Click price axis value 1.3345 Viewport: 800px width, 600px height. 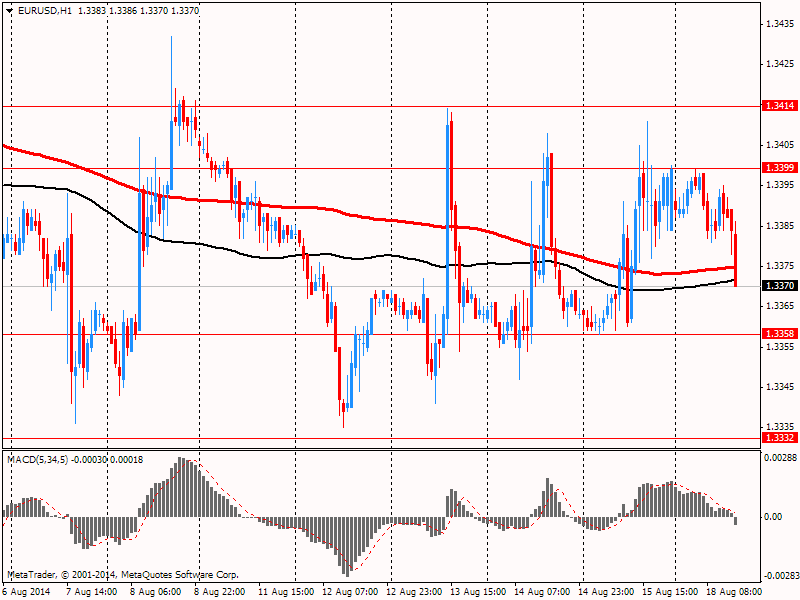tap(780, 387)
